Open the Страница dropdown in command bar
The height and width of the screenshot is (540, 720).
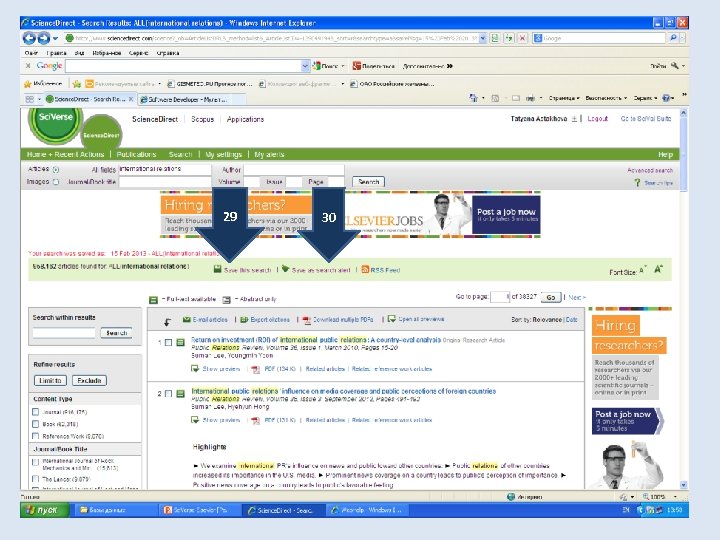click(x=564, y=98)
